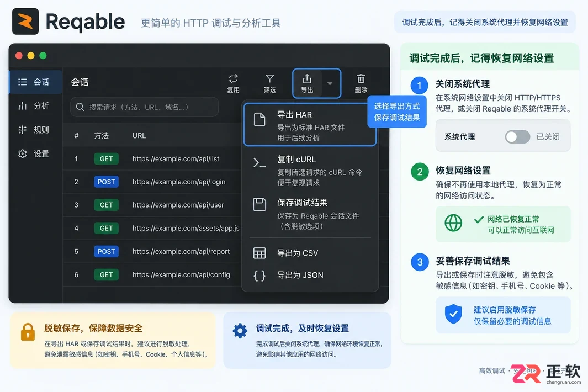Click the green macOS window button

[43, 56]
